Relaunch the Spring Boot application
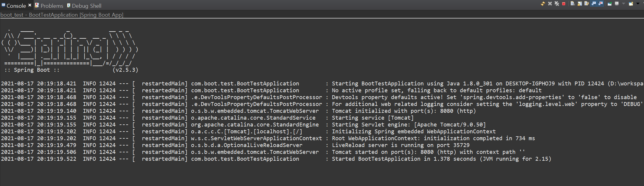This screenshot has height=186, width=644. coord(543,4)
